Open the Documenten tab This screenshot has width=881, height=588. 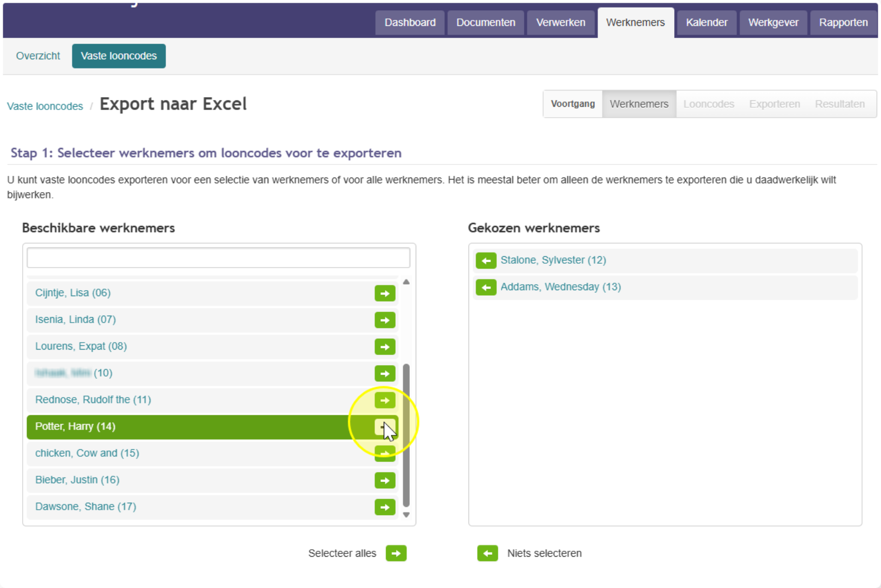click(x=486, y=23)
